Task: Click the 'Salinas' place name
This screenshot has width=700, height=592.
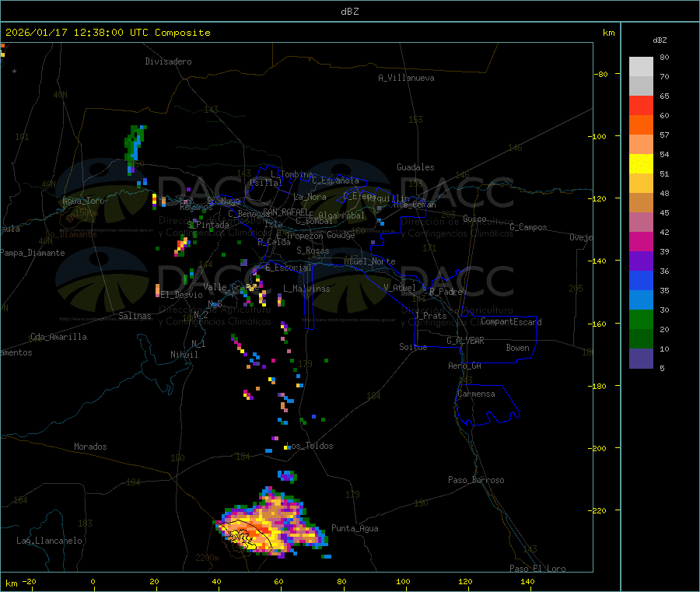Action: coord(135,316)
